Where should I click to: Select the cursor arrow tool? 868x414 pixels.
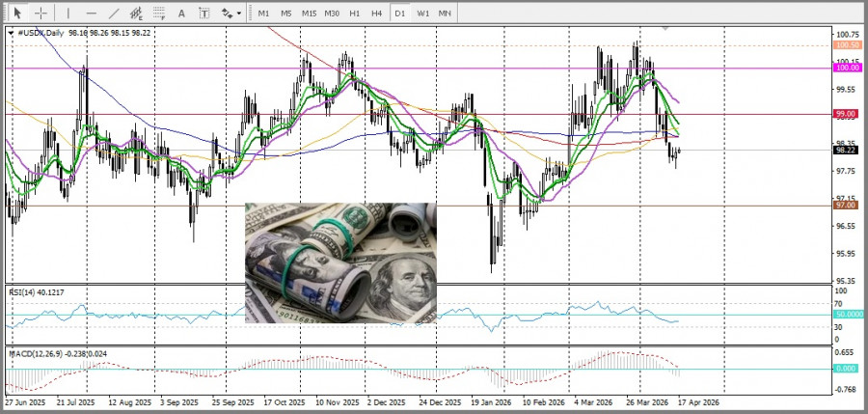17,13
